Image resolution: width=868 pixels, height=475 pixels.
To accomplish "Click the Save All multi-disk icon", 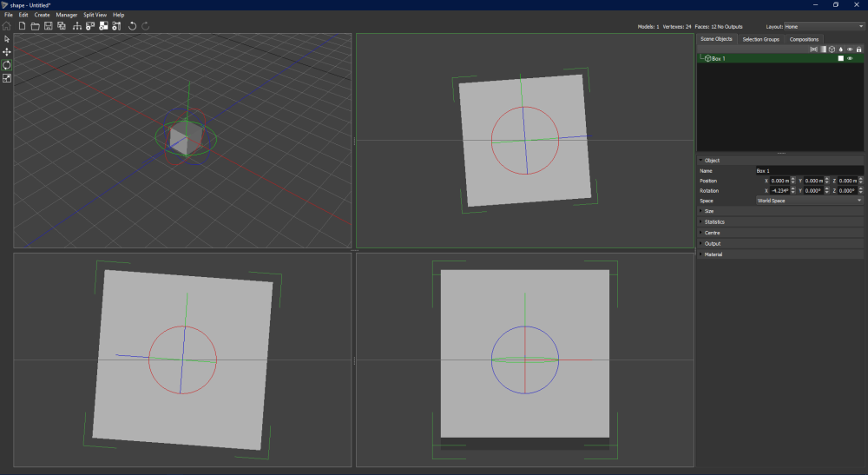I will point(62,26).
